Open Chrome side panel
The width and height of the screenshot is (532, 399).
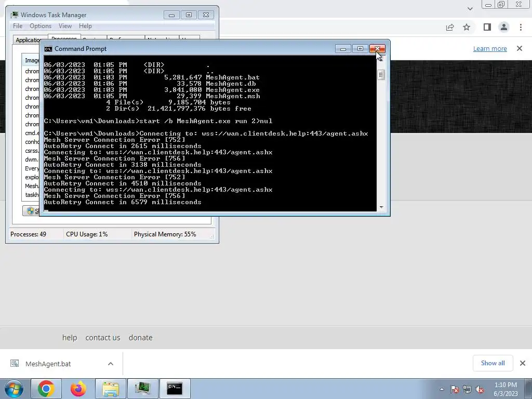coord(487,27)
